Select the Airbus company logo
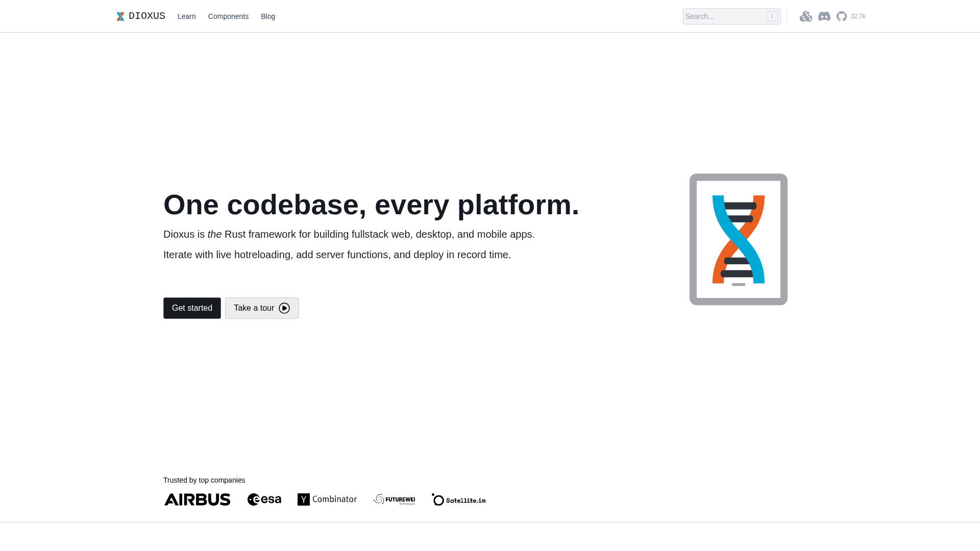 [197, 499]
